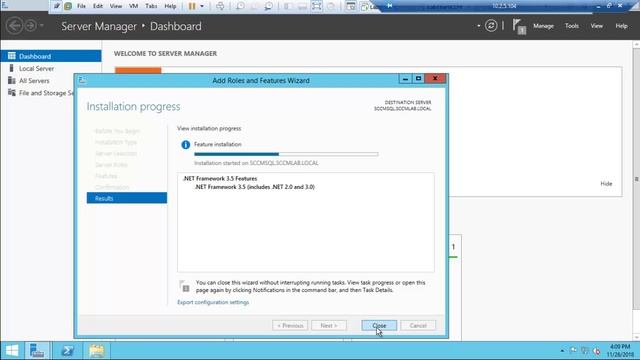Image resolution: width=640 pixels, height=360 pixels.
Task: Click Hide in the welcome tile
Action: point(606,184)
